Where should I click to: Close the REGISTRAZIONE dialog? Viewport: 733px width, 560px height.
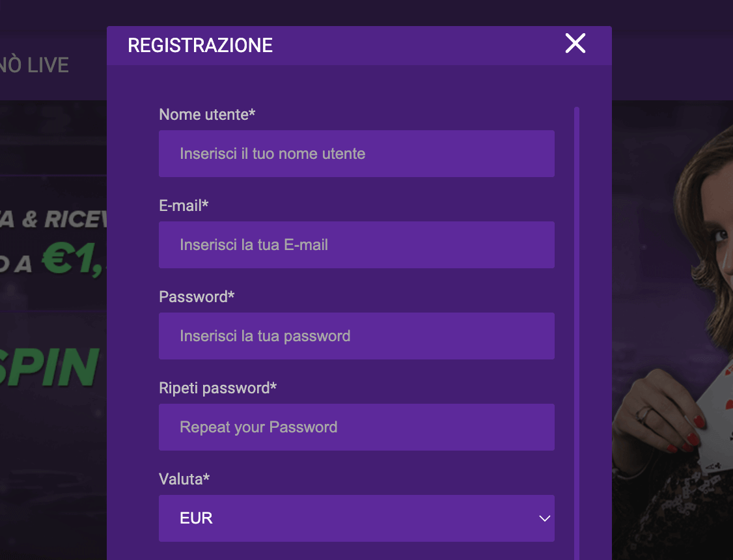pos(575,44)
